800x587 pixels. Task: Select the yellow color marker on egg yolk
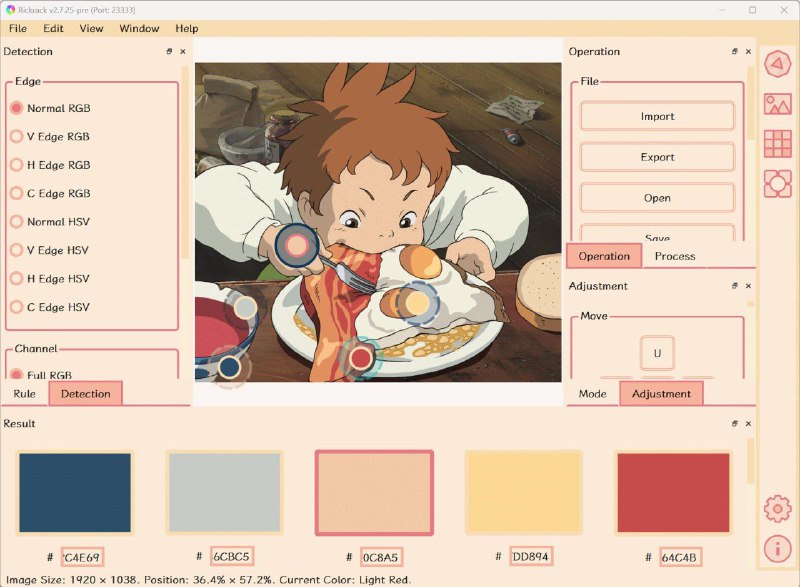click(x=417, y=302)
